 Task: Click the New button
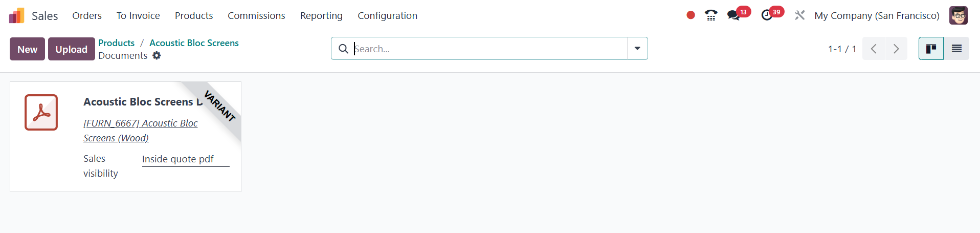click(27, 49)
